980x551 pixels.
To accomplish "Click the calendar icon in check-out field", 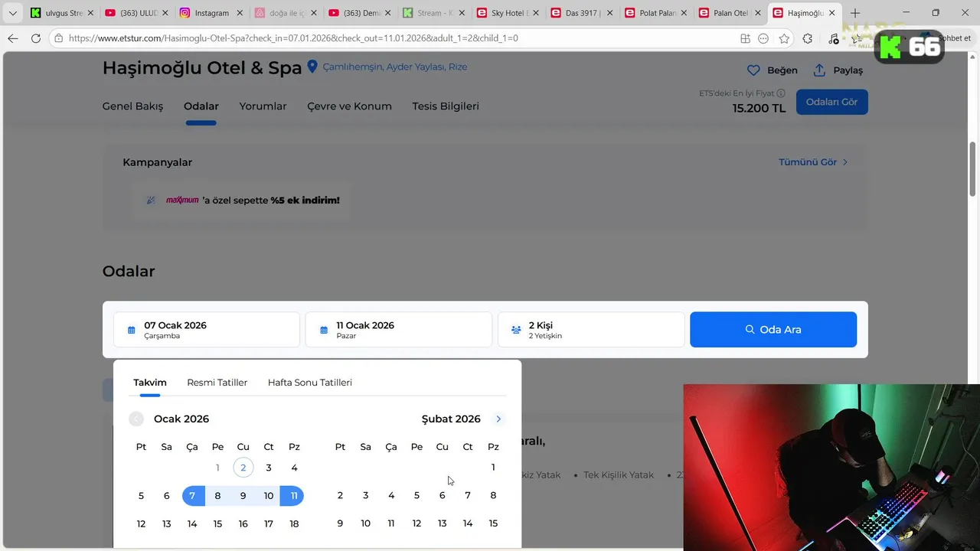I will (x=324, y=330).
